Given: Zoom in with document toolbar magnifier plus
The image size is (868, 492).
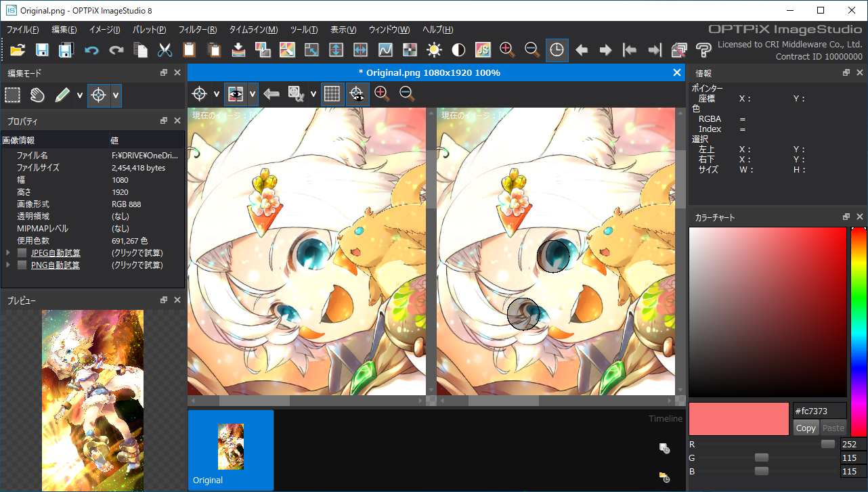Looking at the screenshot, I should (x=382, y=94).
